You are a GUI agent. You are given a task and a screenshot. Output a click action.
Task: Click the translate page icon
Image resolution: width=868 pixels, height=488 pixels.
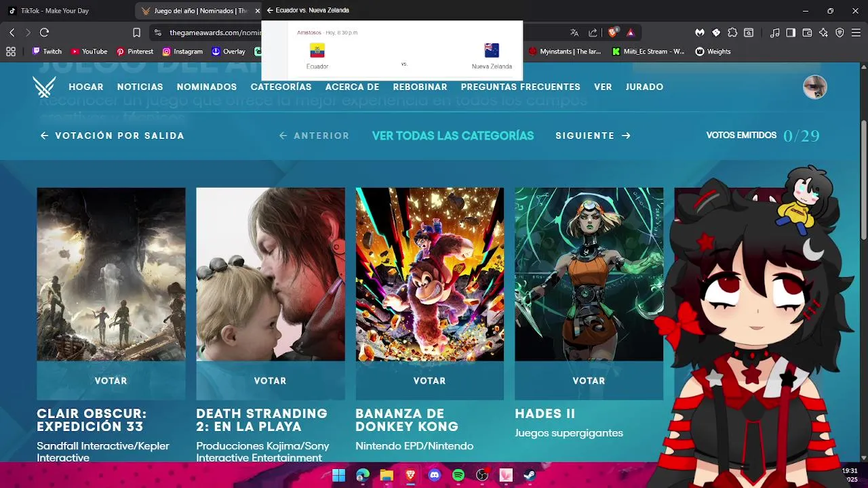tap(574, 33)
